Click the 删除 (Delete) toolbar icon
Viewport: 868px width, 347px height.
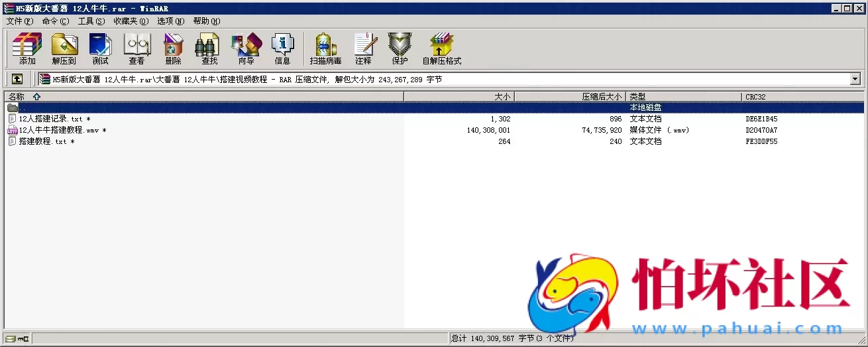point(173,48)
